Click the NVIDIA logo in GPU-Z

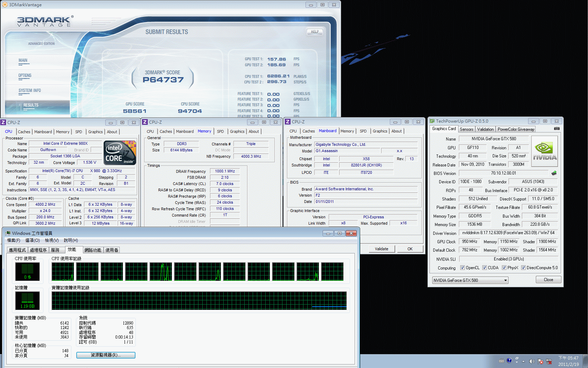tap(545, 151)
